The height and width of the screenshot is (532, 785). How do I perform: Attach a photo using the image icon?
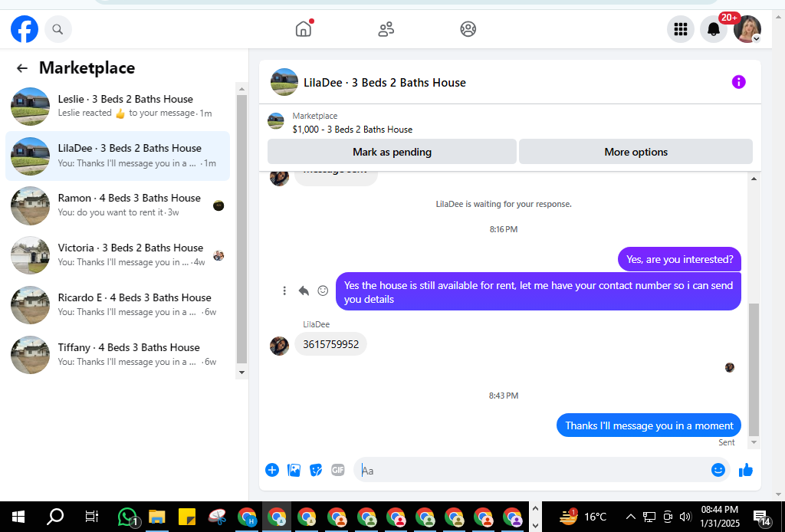point(294,470)
